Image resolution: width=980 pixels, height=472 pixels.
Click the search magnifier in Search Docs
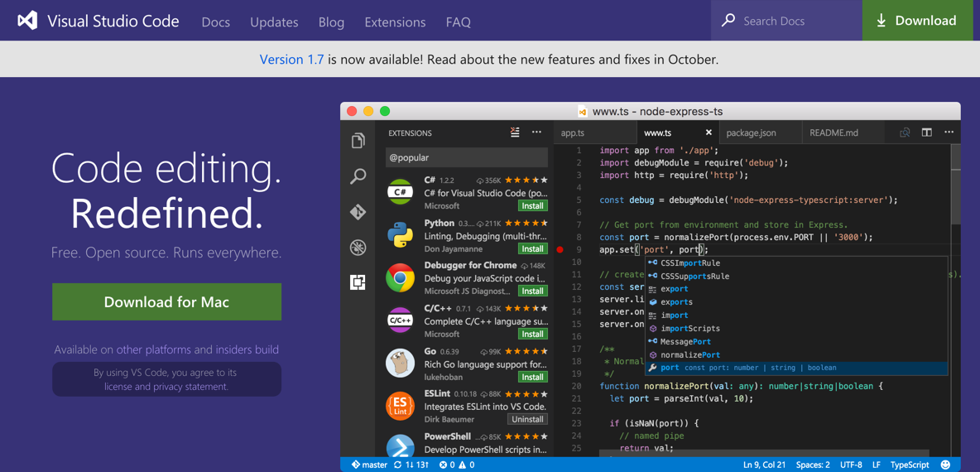[x=728, y=21]
